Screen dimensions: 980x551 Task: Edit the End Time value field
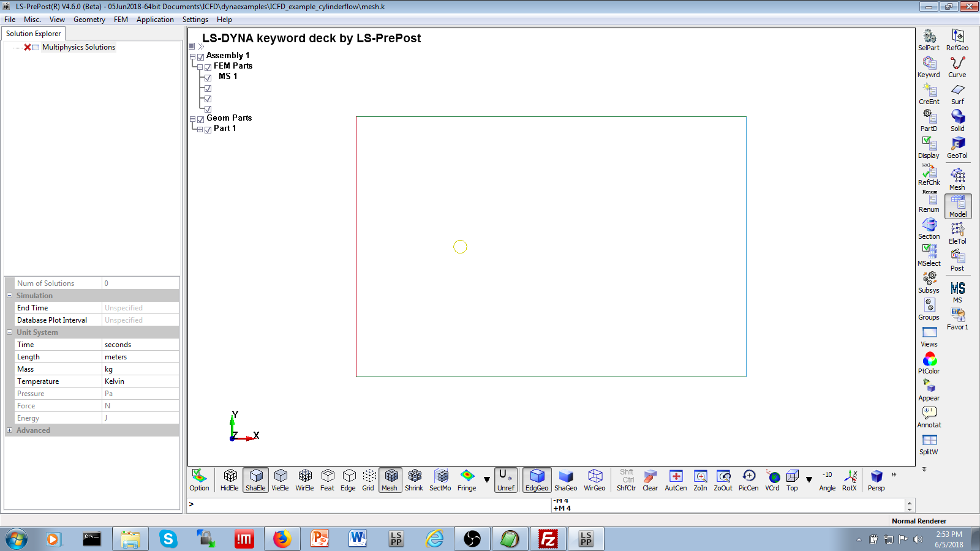pos(140,308)
